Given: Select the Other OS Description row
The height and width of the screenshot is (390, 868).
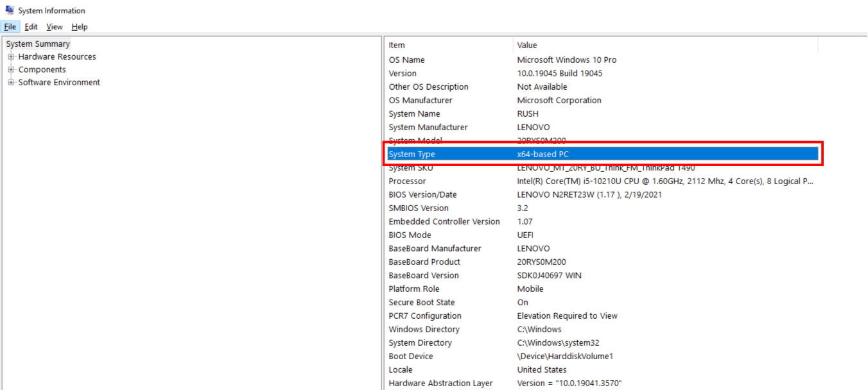Looking at the screenshot, I should coord(602,87).
